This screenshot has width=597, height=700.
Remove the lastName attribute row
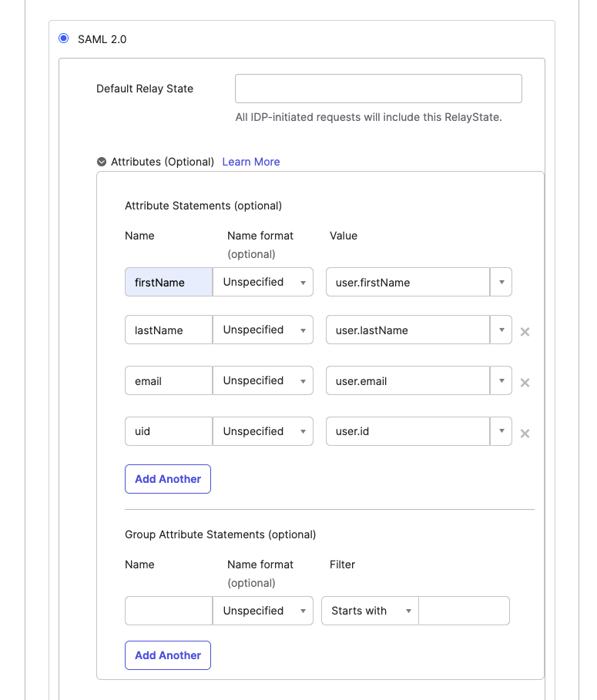[525, 332]
